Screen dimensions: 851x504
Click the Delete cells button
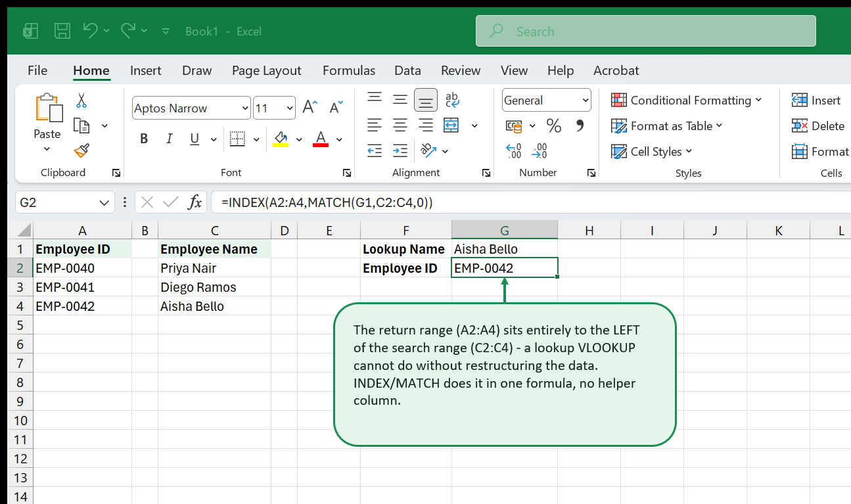click(x=819, y=126)
